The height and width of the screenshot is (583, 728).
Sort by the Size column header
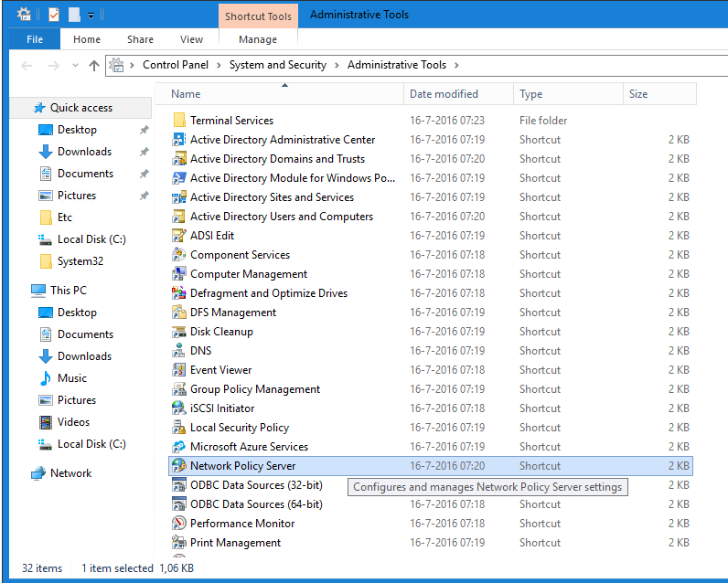(x=659, y=94)
